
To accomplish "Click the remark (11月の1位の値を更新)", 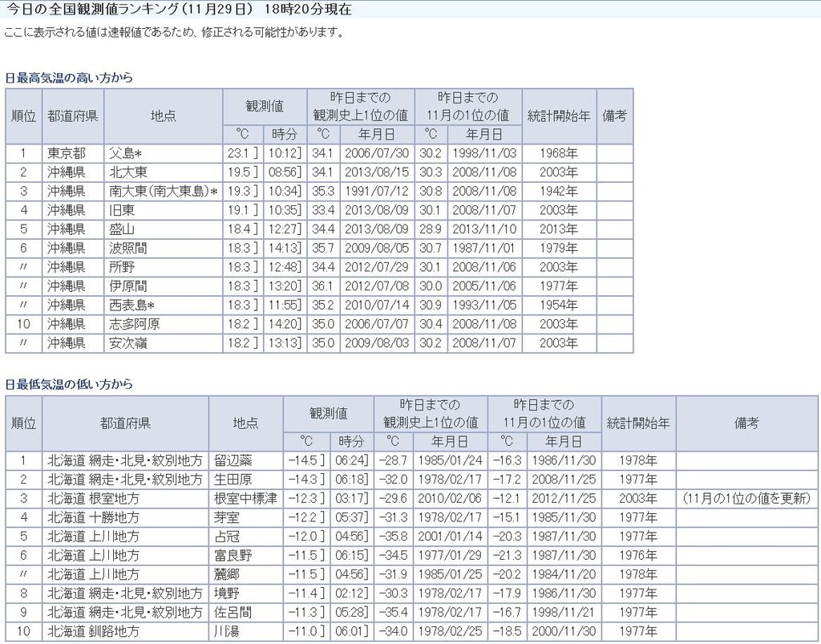I will click(746, 499).
